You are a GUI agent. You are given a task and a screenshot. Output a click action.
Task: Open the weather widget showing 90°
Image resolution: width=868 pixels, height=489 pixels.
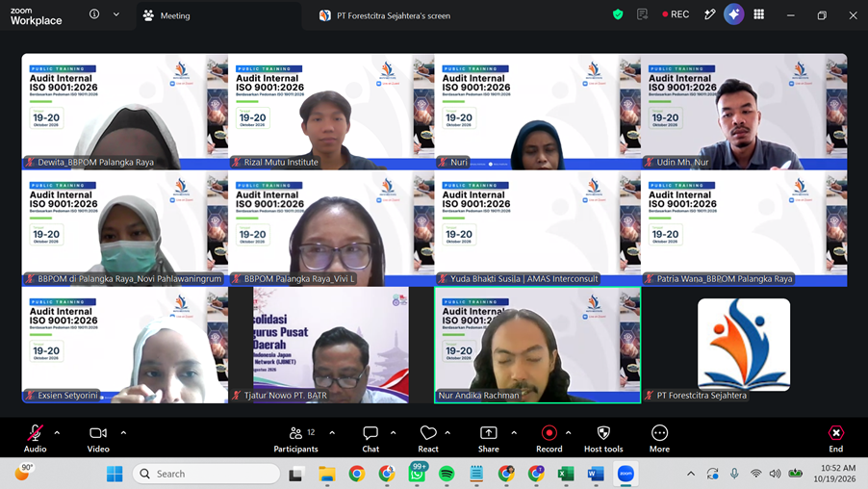[24, 473]
